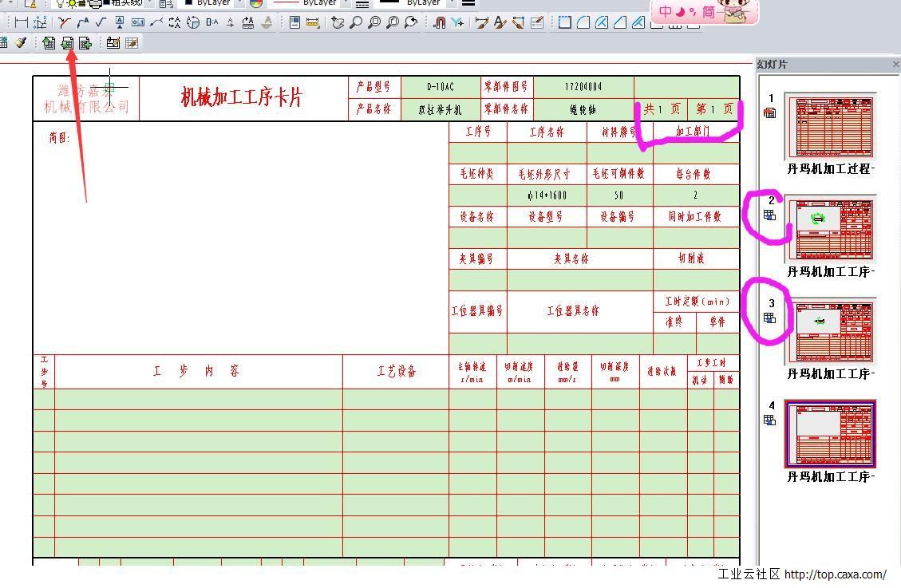Click the 设备型号 header cell
Image resolution: width=901 pixels, height=588 pixels.
click(545, 216)
